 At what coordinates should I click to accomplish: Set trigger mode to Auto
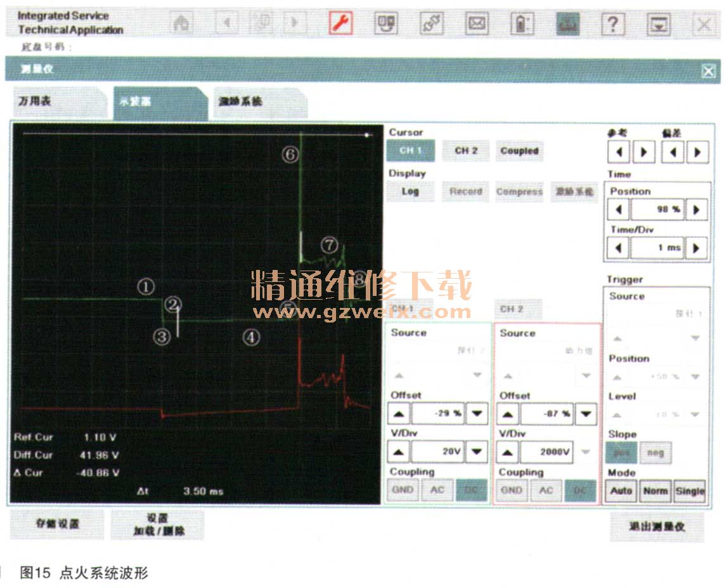[x=621, y=491]
